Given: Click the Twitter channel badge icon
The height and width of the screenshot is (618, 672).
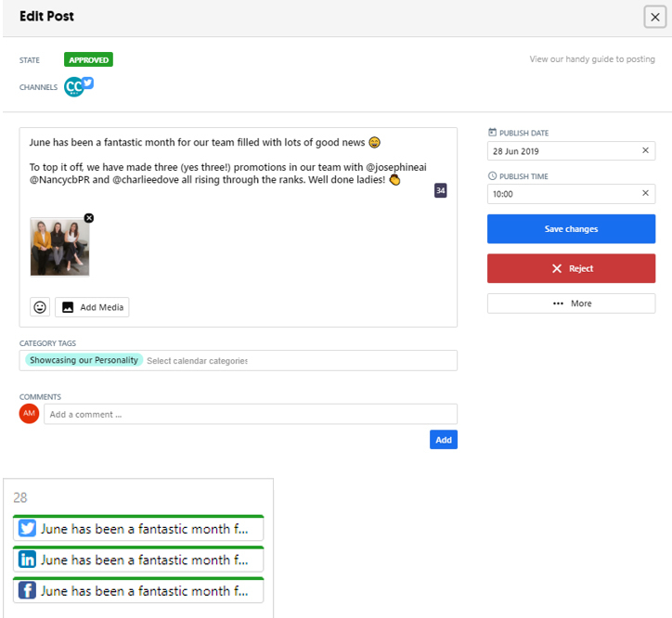Looking at the screenshot, I should [x=88, y=83].
